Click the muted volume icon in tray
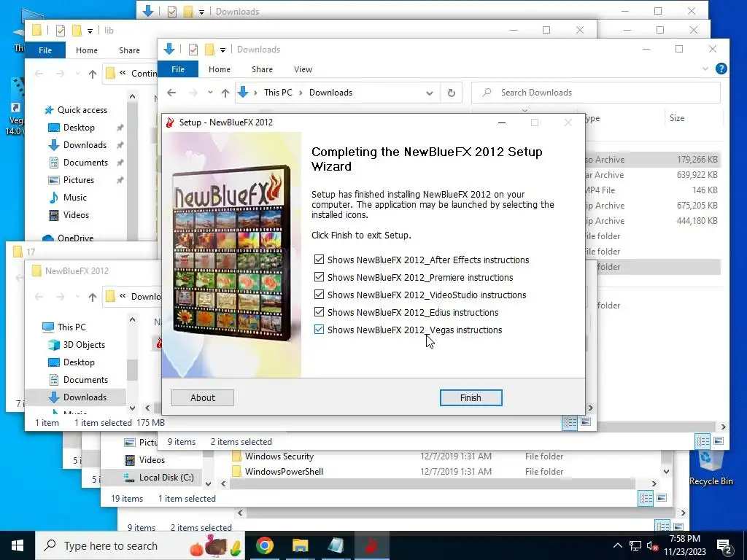 pyautogui.click(x=652, y=545)
